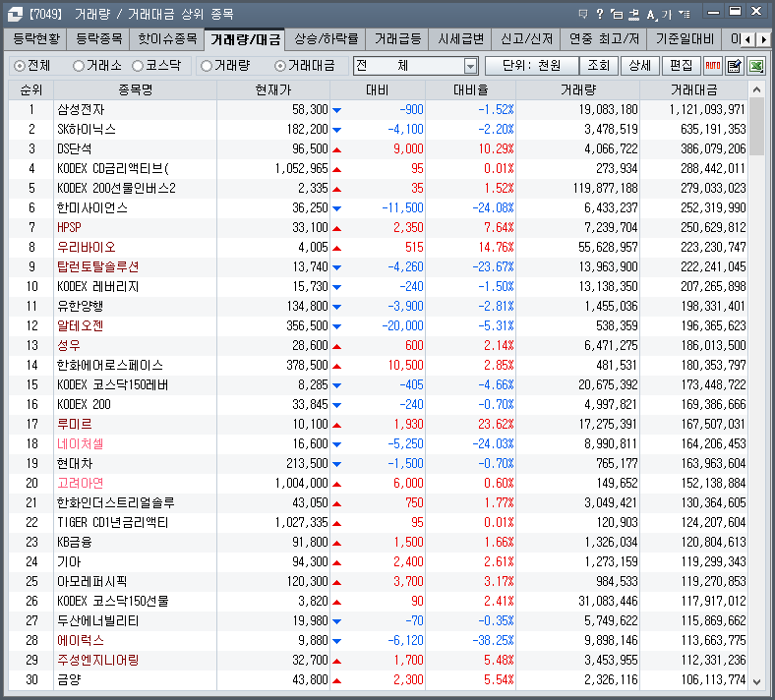Sort by the 거래량 column header

(x=577, y=89)
